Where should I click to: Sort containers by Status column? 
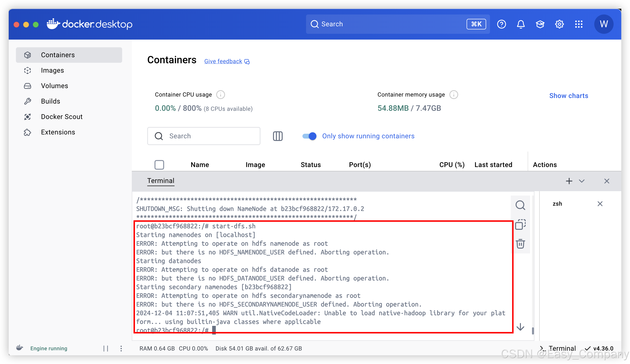click(x=310, y=165)
